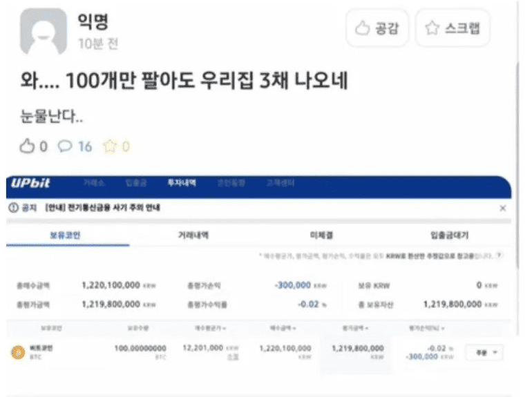532x397 pixels.
Task: Open the 거래소 menu in UPbit header
Action: tap(94, 183)
